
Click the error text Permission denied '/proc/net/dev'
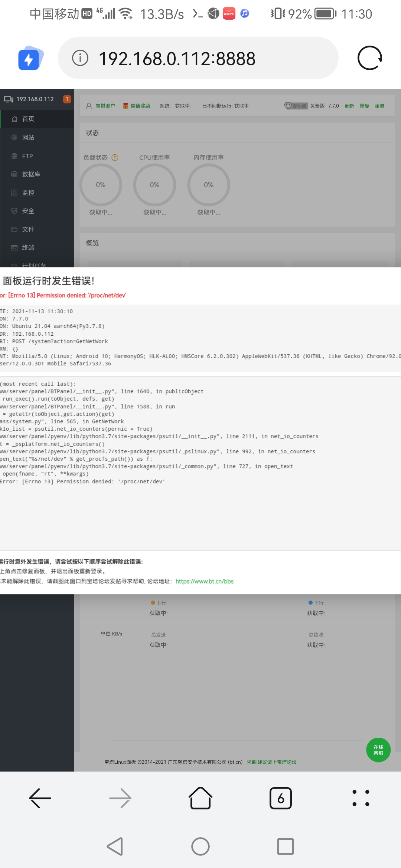[x=63, y=295]
